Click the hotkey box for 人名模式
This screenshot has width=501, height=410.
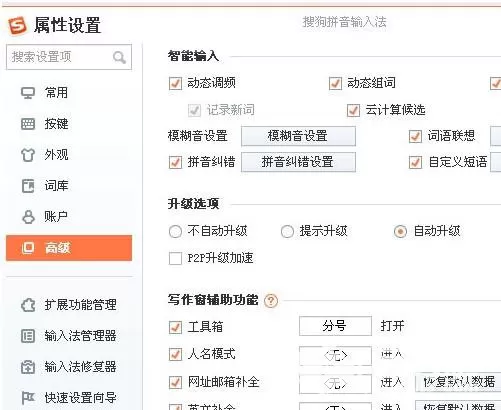click(335, 356)
